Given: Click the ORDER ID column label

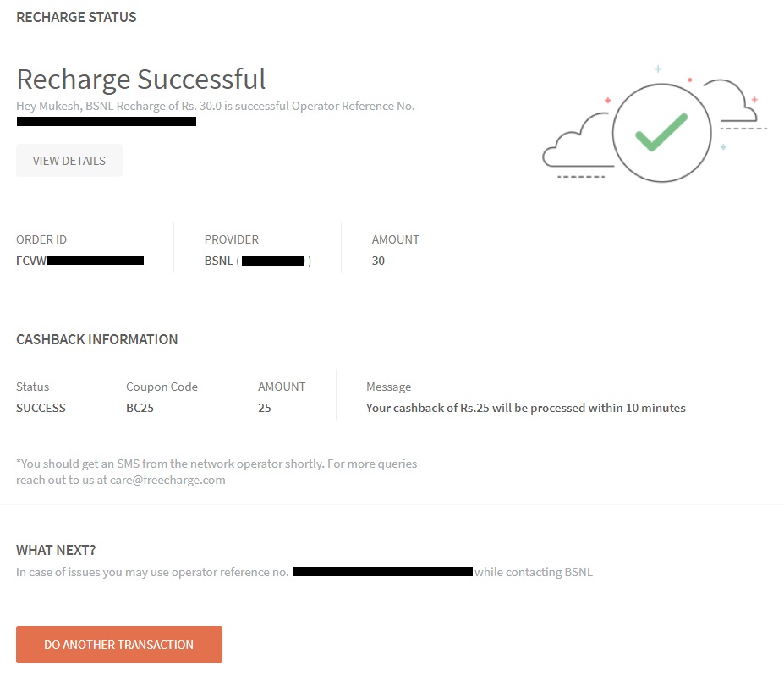Looking at the screenshot, I should (41, 239).
